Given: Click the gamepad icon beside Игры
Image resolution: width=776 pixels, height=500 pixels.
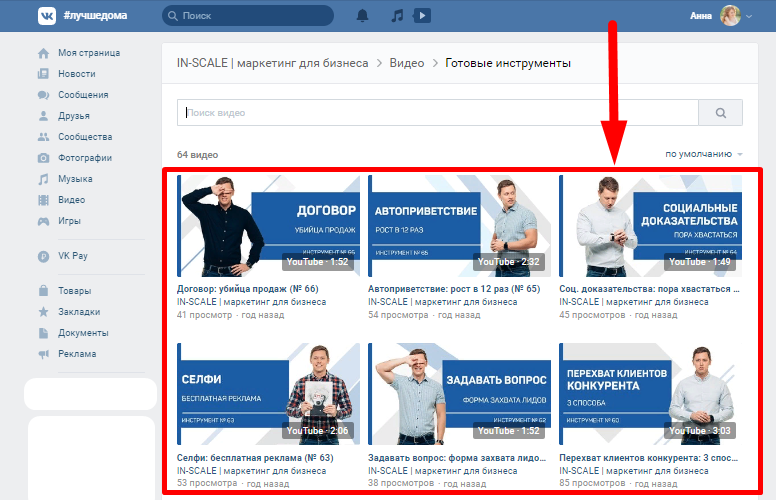Looking at the screenshot, I should click(44, 221).
